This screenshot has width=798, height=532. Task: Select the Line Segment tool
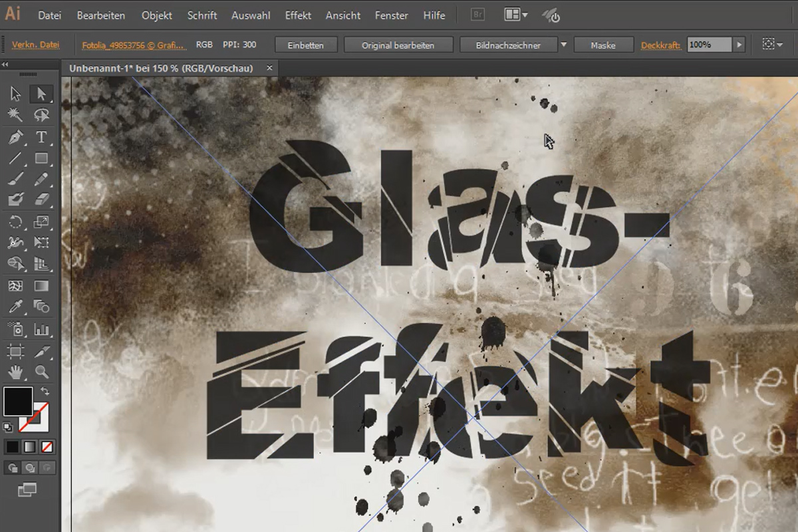[16, 158]
